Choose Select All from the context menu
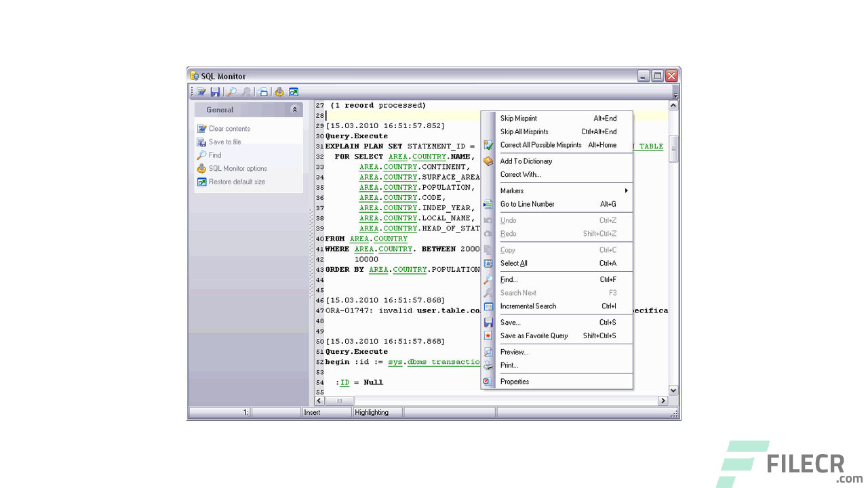 (557, 264)
